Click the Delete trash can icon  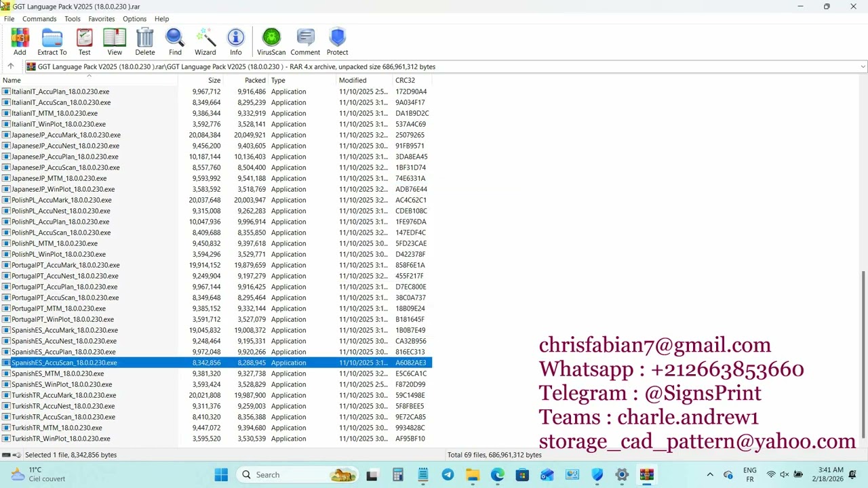(x=145, y=42)
